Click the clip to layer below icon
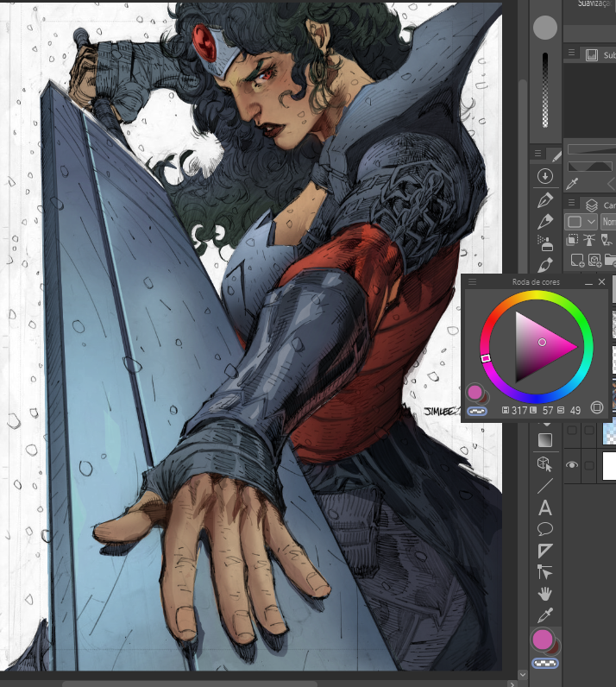616x687 pixels. (572, 240)
